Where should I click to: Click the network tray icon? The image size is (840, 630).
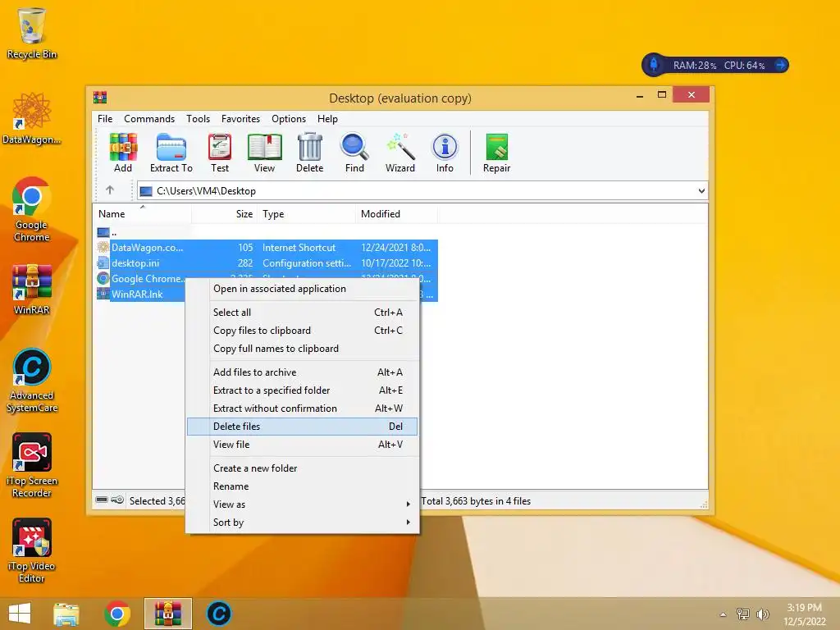[x=743, y=614]
